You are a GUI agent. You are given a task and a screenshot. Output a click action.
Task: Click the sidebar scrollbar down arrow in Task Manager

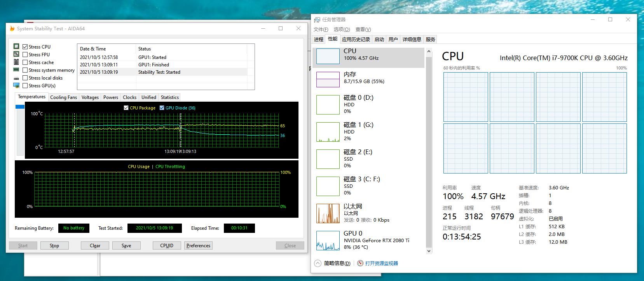point(429,251)
